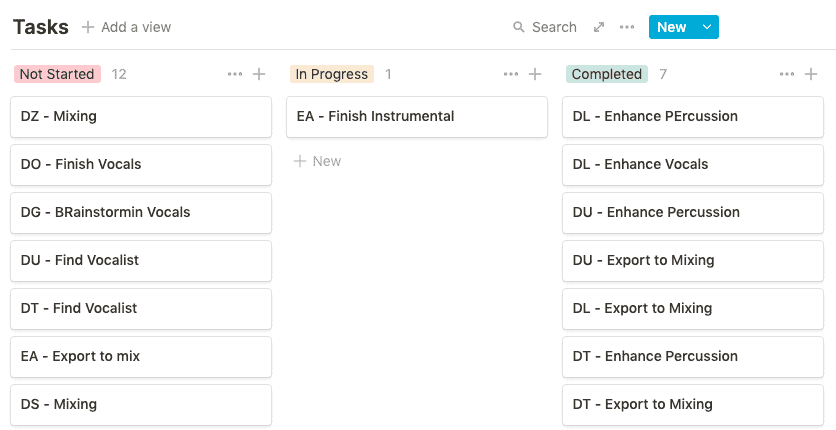
Task: Open In Progress column three-dot options
Action: coord(511,74)
